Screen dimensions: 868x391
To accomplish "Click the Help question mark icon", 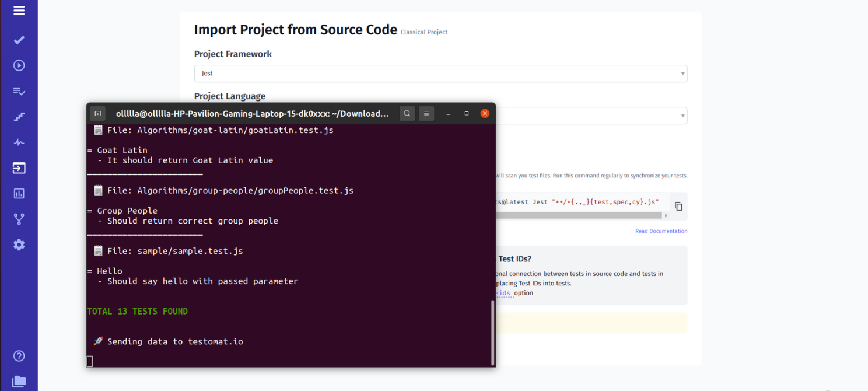I will 18,355.
